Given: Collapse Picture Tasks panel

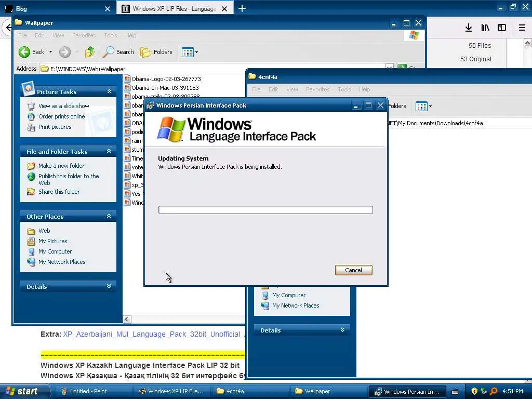Looking at the screenshot, I should pos(109,91).
